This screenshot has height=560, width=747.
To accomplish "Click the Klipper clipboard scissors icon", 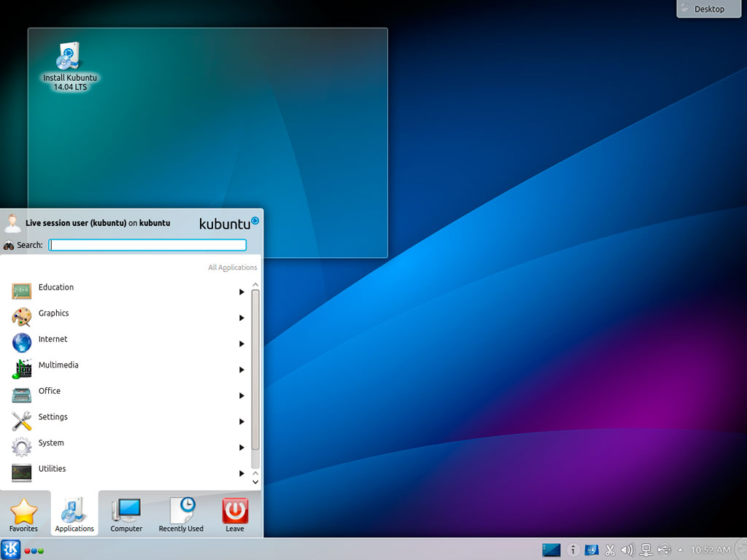I will (611, 550).
